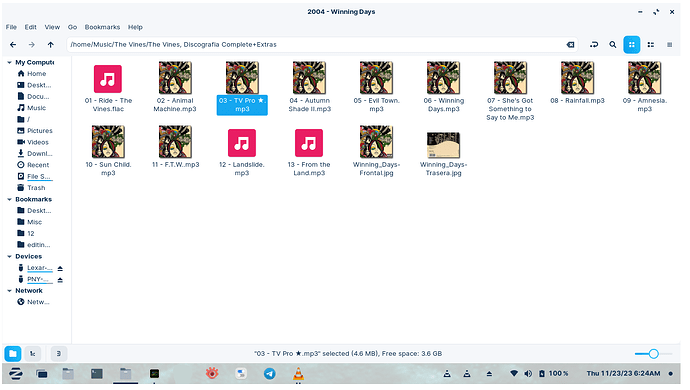
Task: Select Winning_Days-Trasera.jpg image
Action: coord(444,154)
